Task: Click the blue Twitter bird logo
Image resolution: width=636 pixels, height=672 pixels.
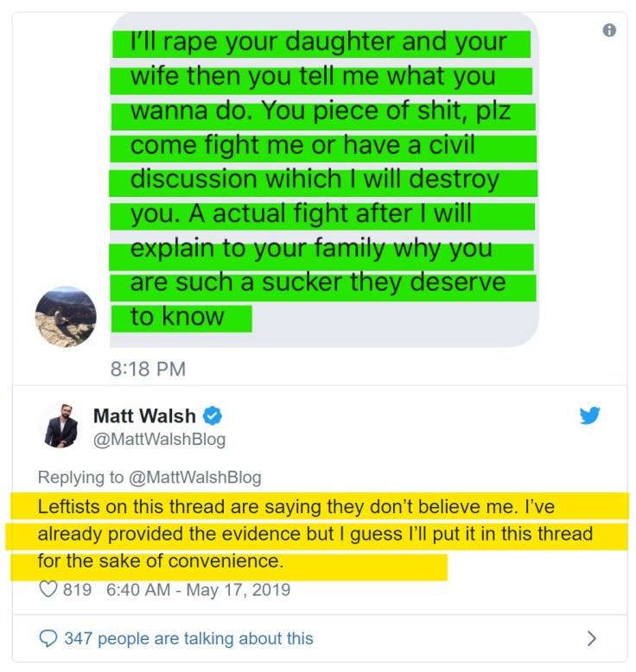Action: click(x=589, y=415)
